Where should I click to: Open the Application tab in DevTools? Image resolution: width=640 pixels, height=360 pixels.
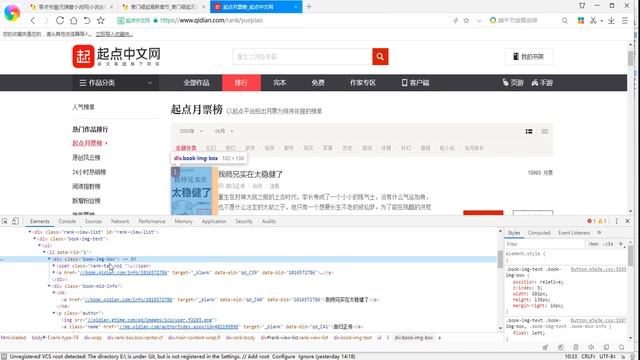[214, 221]
